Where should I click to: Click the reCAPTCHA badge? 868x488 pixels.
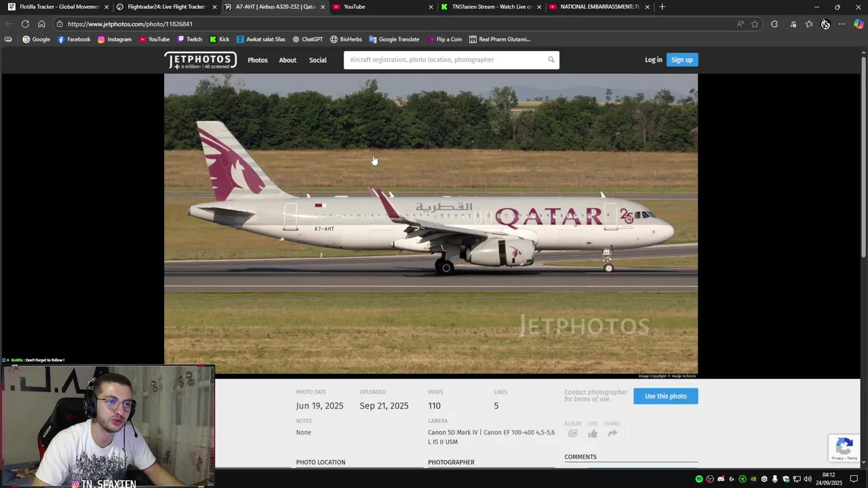pyautogui.click(x=844, y=449)
